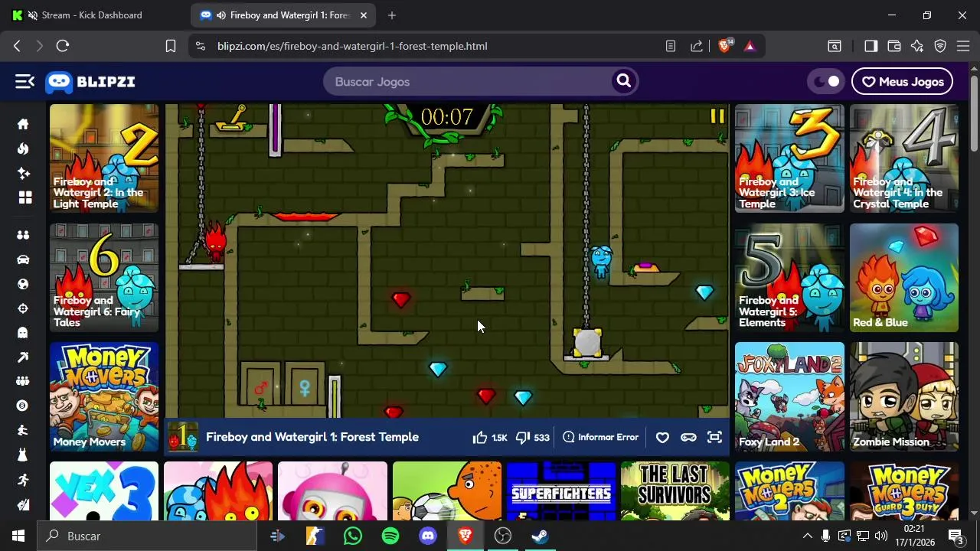
Task: Open The Last Survivors thumbnail
Action: [x=675, y=491]
